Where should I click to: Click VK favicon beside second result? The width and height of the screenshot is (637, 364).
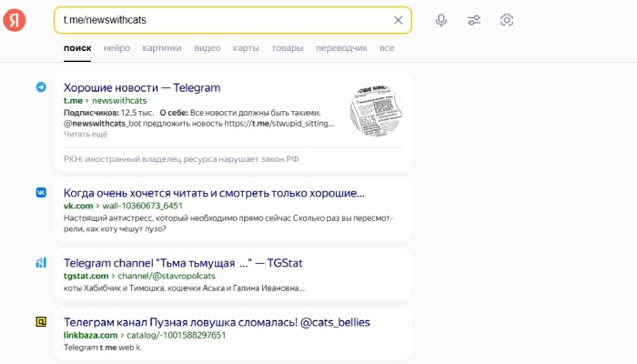pyautogui.click(x=41, y=193)
